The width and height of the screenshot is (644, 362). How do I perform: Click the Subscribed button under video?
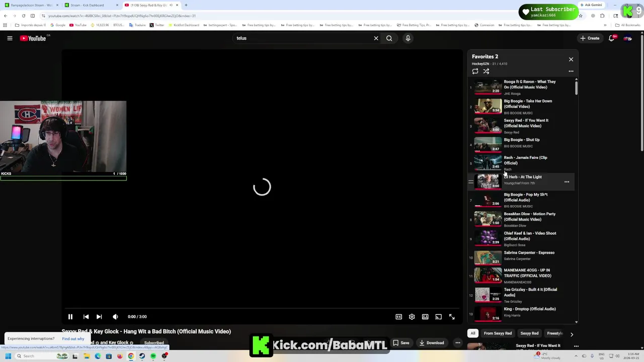pos(154,343)
